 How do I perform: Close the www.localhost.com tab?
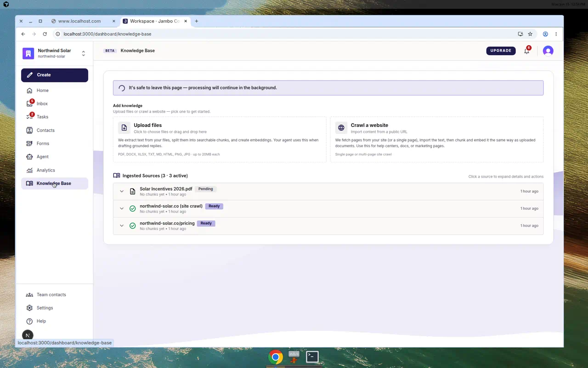[x=113, y=21]
